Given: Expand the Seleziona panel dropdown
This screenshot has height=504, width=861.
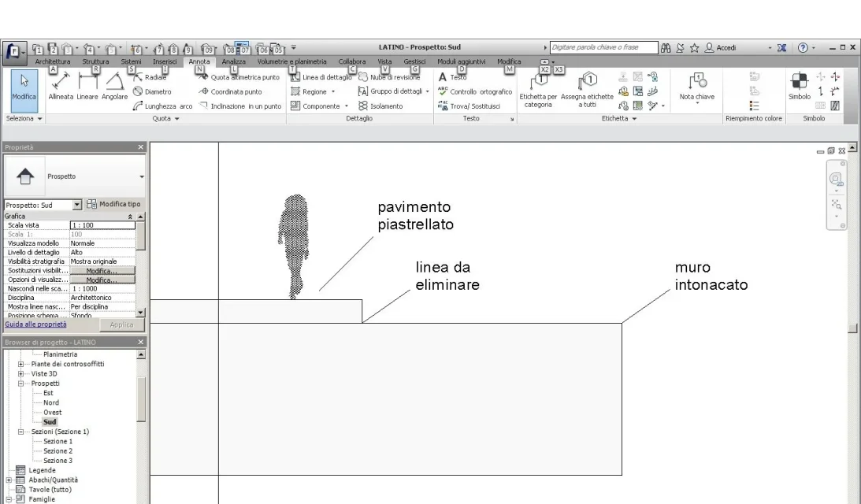Looking at the screenshot, I should click(39, 119).
